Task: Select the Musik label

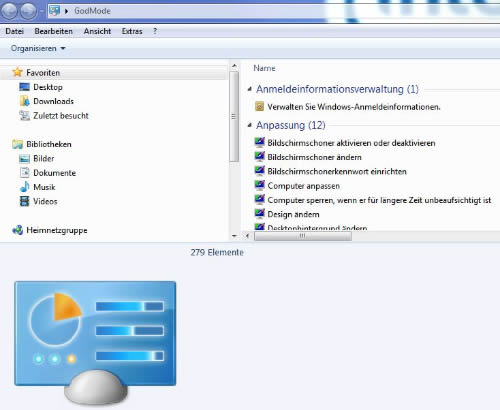Action: [x=44, y=187]
